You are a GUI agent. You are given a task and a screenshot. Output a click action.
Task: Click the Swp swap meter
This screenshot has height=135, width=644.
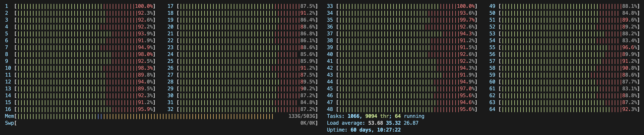click(161, 123)
